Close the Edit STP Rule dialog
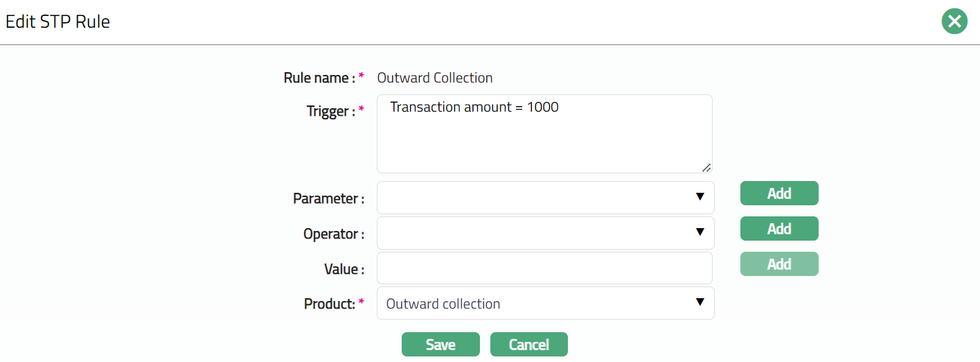 954,21
